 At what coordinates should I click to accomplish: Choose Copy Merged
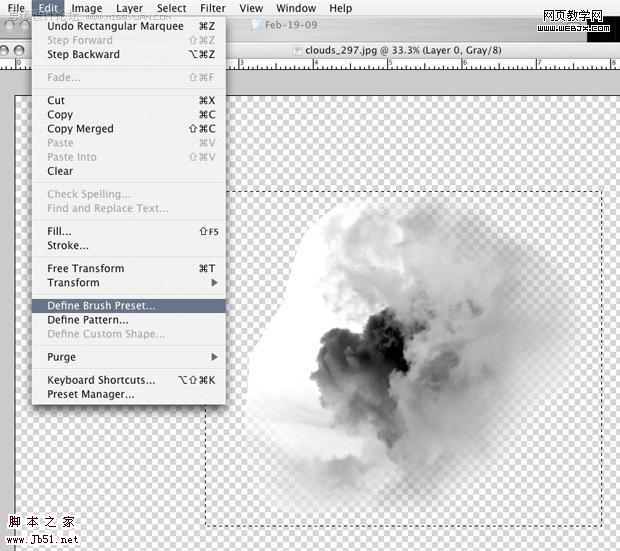(129, 129)
